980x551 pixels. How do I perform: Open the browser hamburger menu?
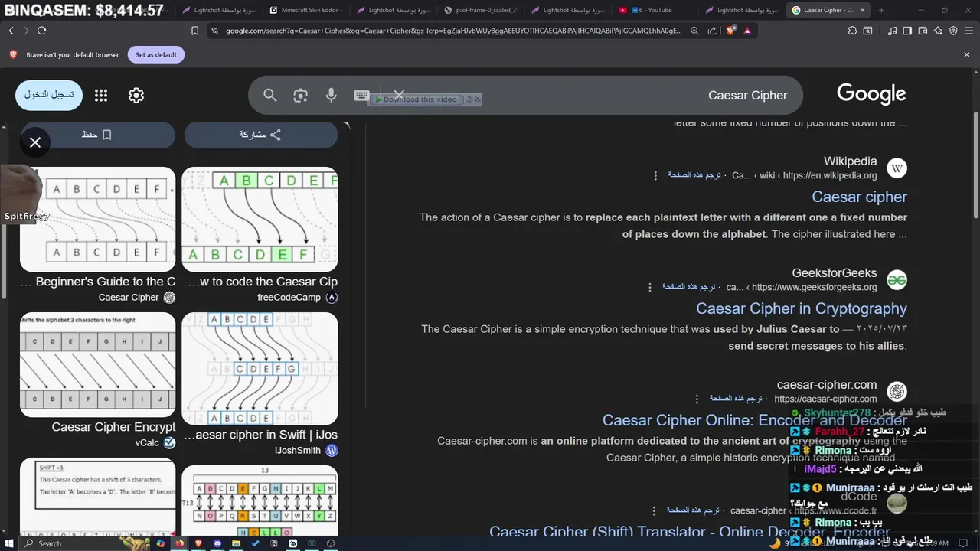tap(968, 31)
